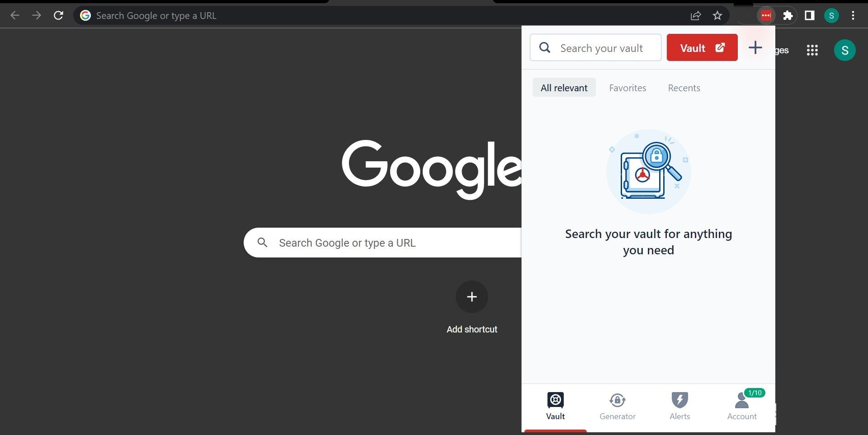Click Add shortcut on the Google page

pos(472,297)
